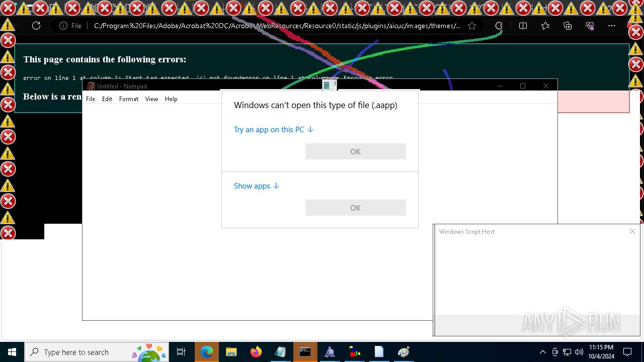This screenshot has height=362, width=644.
Task: Switch to Command Prompt taskbar icon
Action: click(305, 352)
